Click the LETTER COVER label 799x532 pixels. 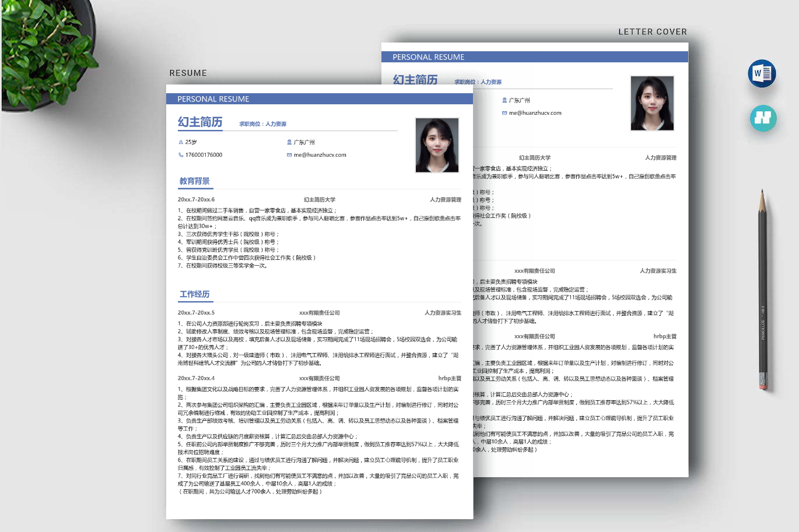[x=653, y=31]
